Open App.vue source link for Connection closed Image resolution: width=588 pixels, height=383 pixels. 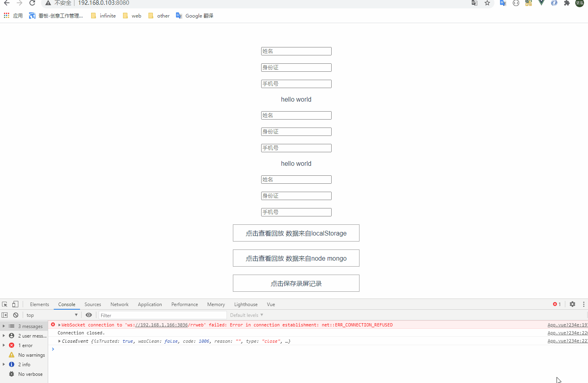coord(567,333)
